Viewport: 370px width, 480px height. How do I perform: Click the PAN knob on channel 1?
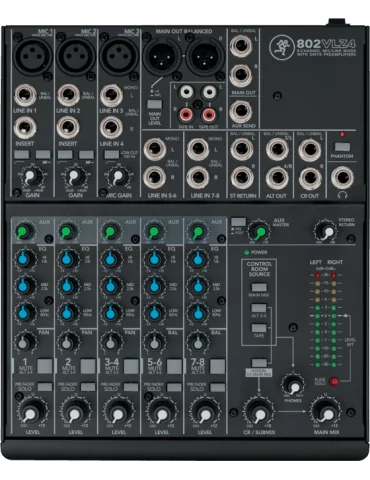pyautogui.click(x=24, y=342)
